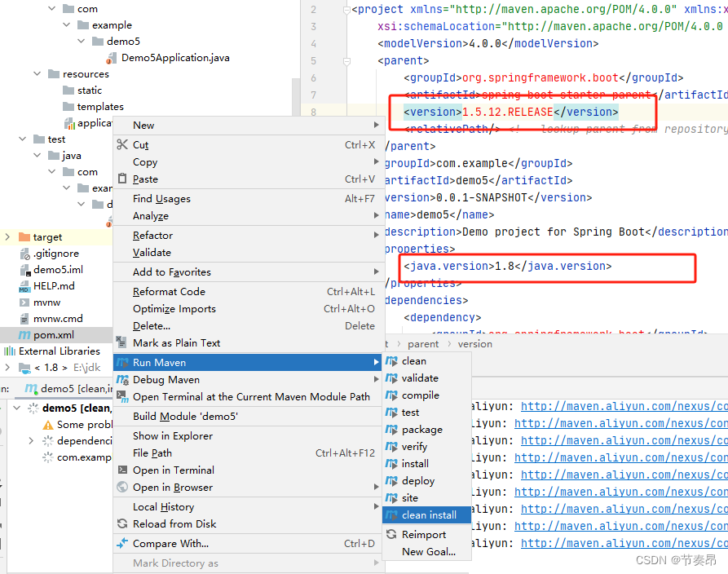Image resolution: width=728 pixels, height=574 pixels.
Task: Click the Reload from Disk icon
Action: (x=122, y=523)
